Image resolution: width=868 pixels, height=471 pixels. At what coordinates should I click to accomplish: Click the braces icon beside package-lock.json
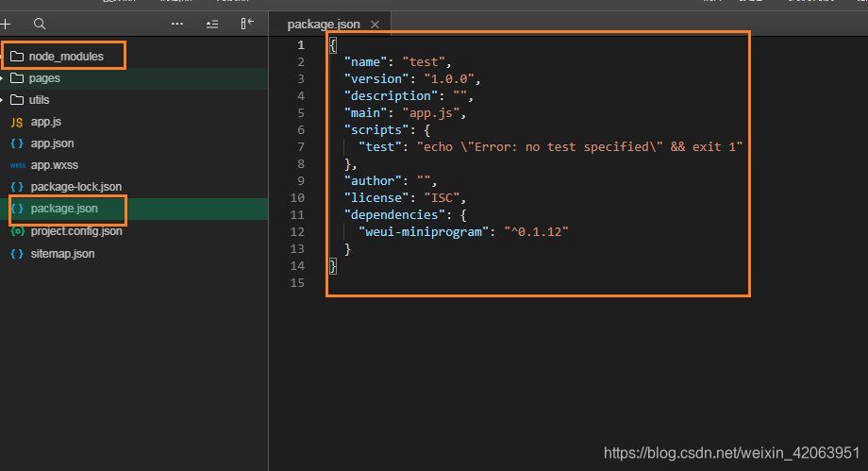tap(17, 187)
